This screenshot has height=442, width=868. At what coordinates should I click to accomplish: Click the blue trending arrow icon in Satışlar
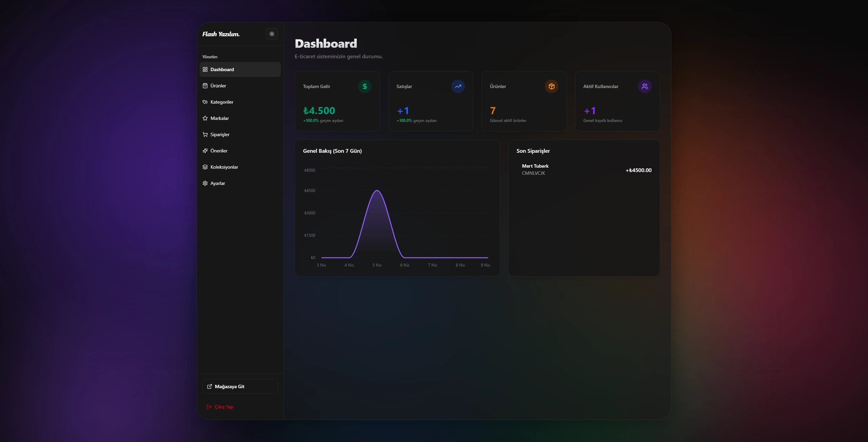pos(458,86)
